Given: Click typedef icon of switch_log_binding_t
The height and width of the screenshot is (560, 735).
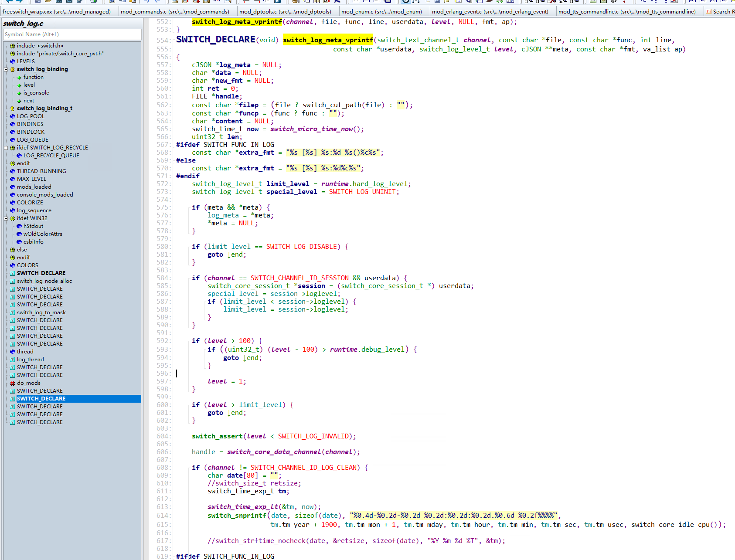Looking at the screenshot, I should [13, 109].
